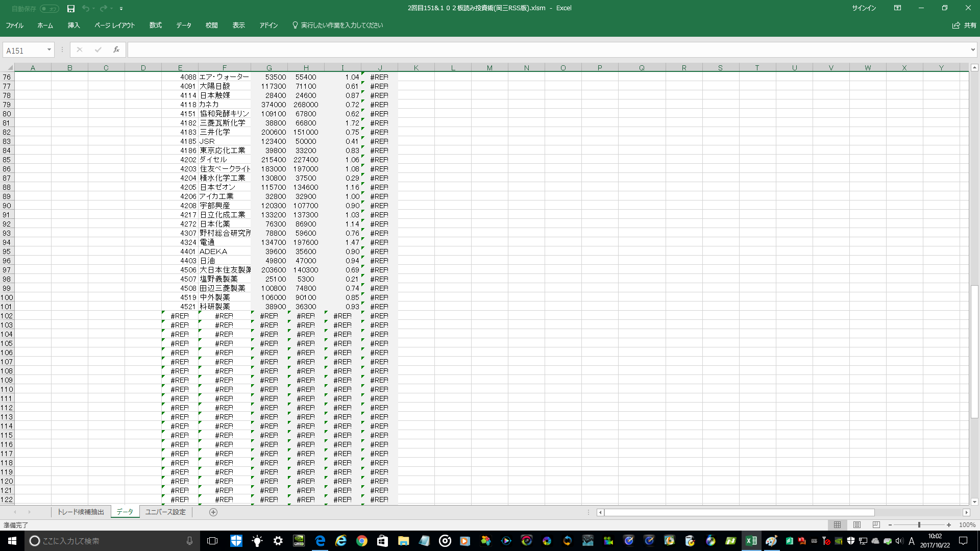Click the Tell Me search box
Image resolution: width=980 pixels, height=551 pixels.
coord(341,25)
